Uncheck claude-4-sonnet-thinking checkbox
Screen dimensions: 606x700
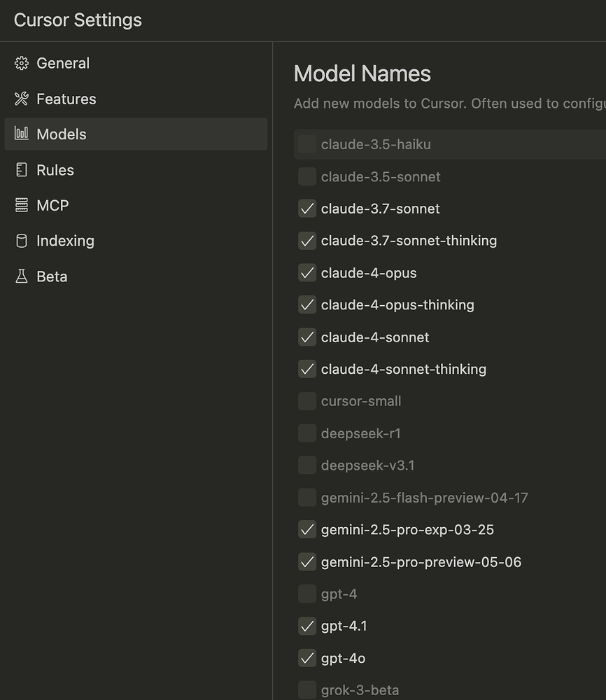(307, 369)
